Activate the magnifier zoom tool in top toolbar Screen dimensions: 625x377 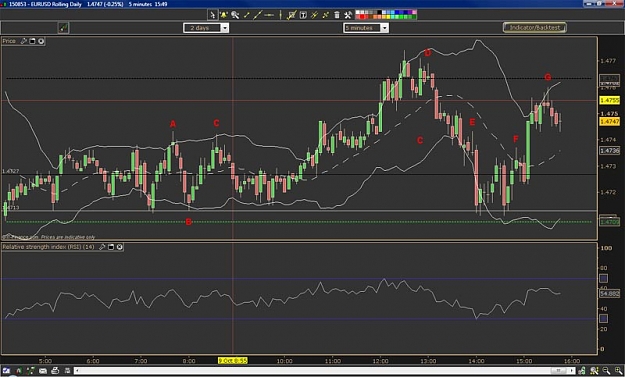pos(235,15)
